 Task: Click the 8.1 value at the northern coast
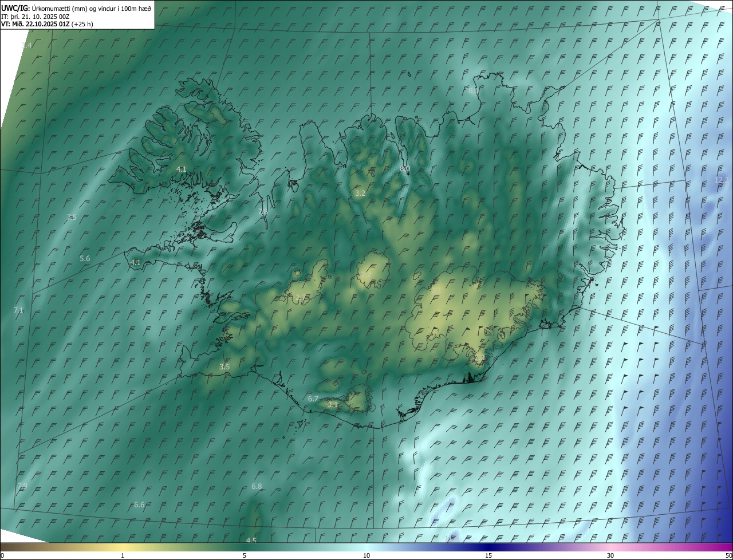click(474, 90)
